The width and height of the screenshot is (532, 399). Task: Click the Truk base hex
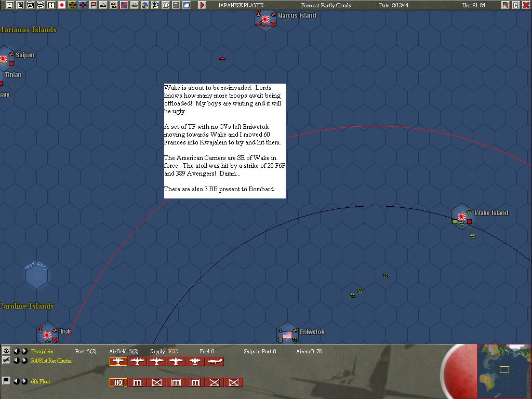[x=47, y=334]
